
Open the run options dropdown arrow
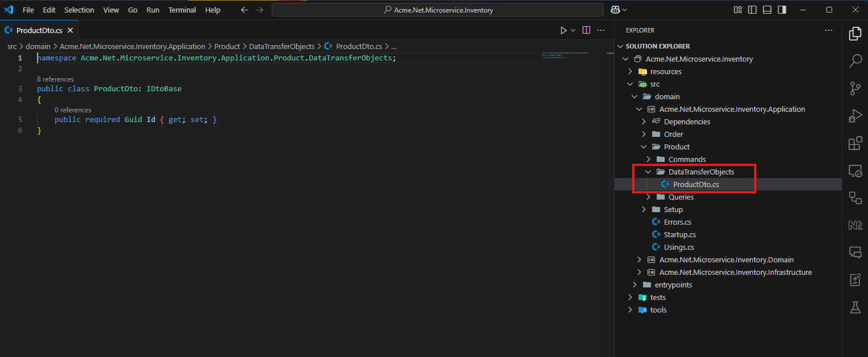573,30
